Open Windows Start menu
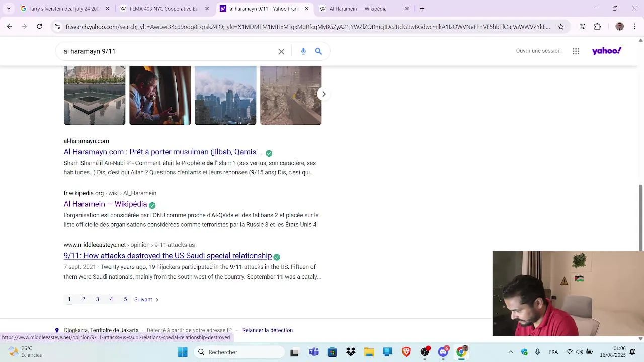The height and width of the screenshot is (362, 644). [x=183, y=352]
